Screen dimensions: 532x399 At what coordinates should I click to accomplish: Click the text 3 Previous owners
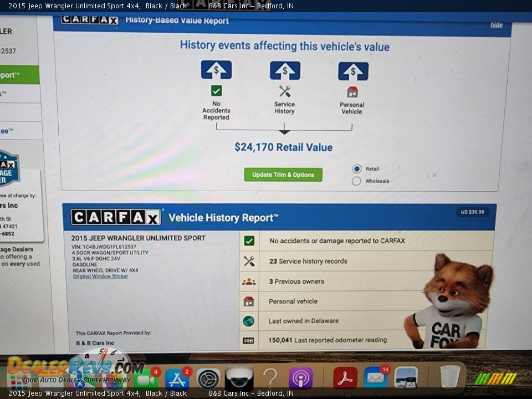coord(296,282)
